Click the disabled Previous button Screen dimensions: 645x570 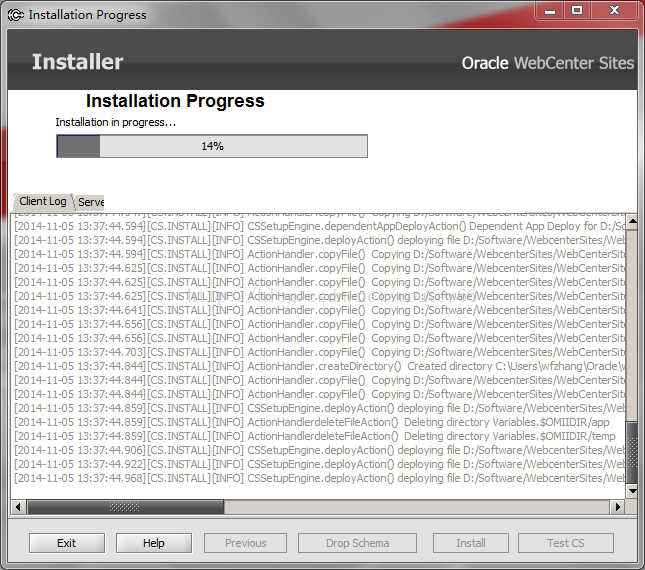[x=246, y=543]
